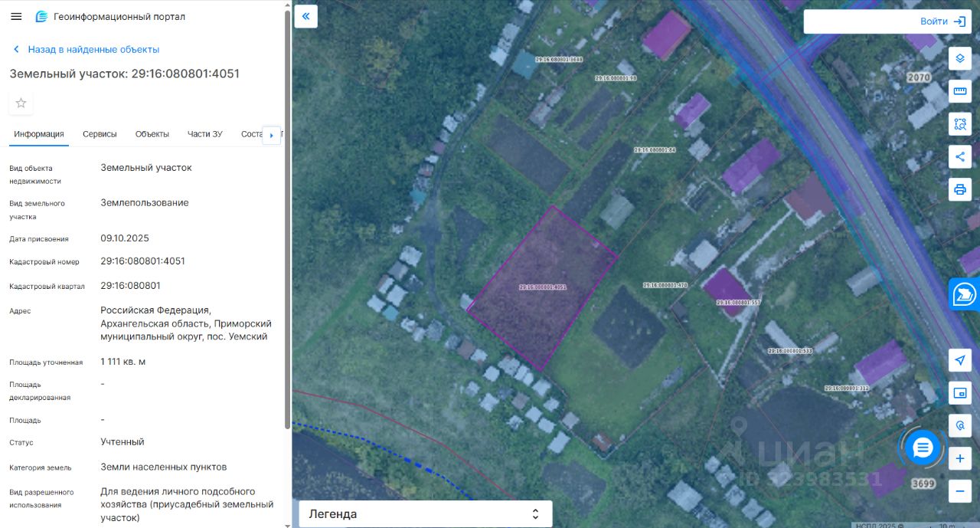Click the highlighted parcel 29:16:080801:4051 on map

pyautogui.click(x=543, y=287)
